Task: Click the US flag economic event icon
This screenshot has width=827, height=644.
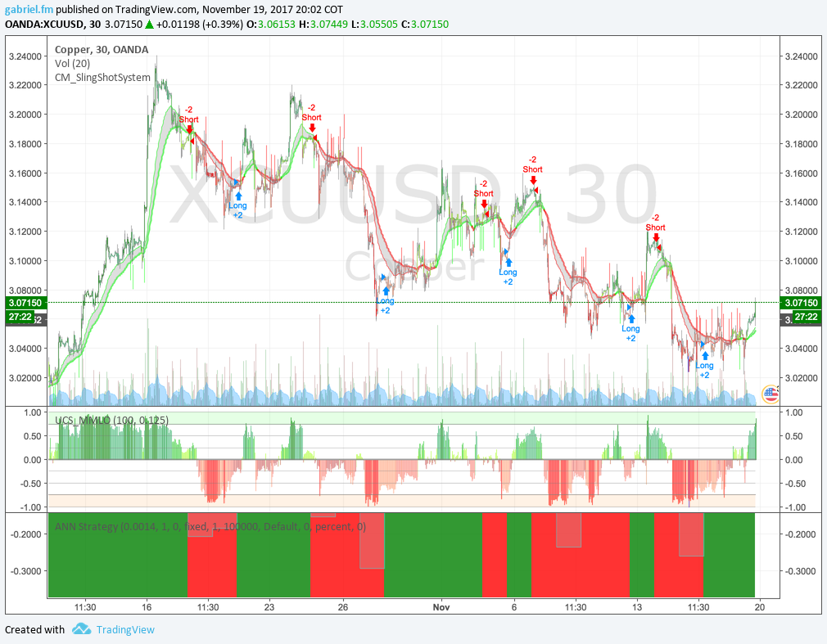Action: (770, 394)
